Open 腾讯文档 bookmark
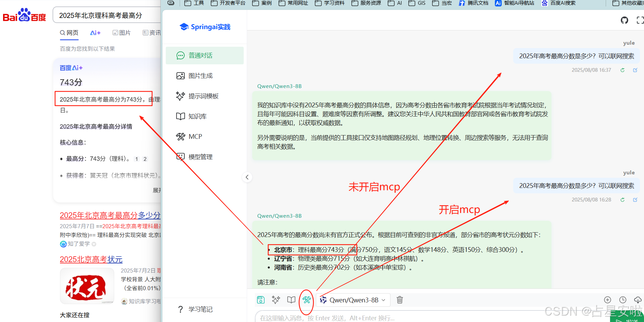Screen dimensions: 644x322 pos(474,3)
